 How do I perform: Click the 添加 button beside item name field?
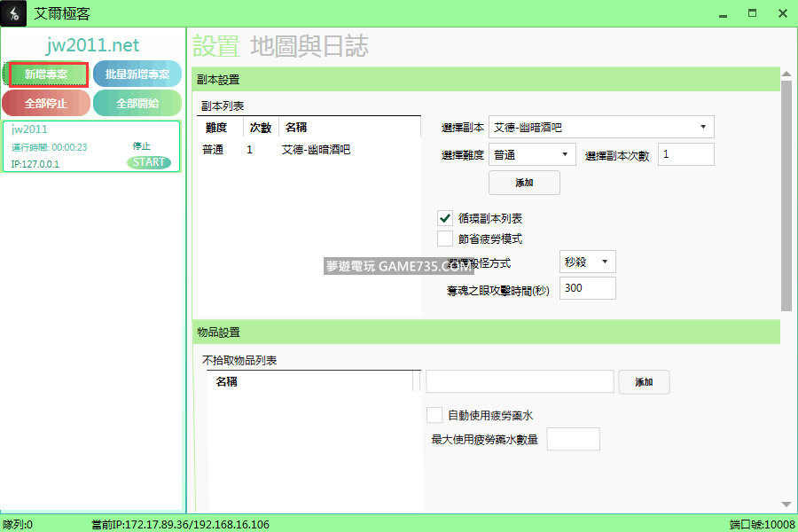(644, 382)
